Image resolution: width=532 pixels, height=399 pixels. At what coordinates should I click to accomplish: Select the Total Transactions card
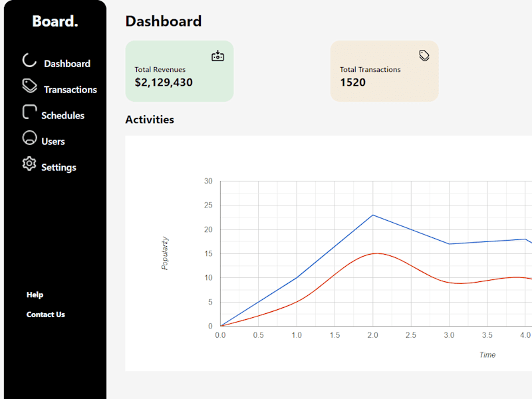[384, 71]
